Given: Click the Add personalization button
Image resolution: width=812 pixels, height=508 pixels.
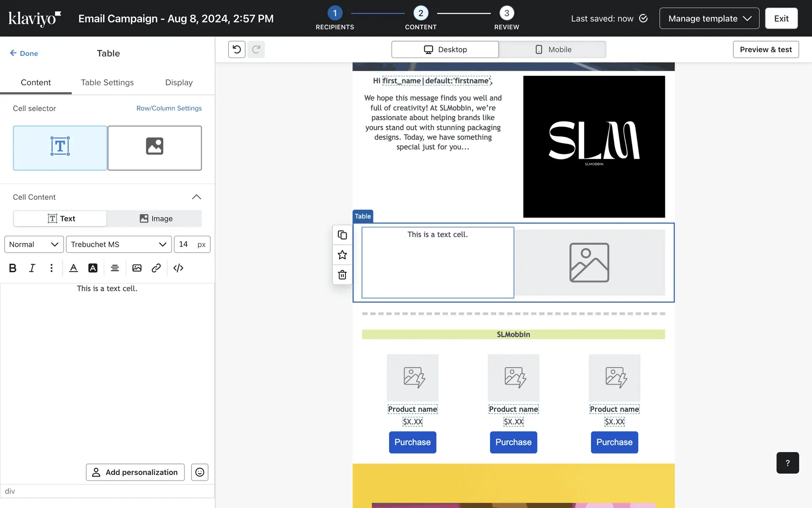Looking at the screenshot, I should [135, 472].
